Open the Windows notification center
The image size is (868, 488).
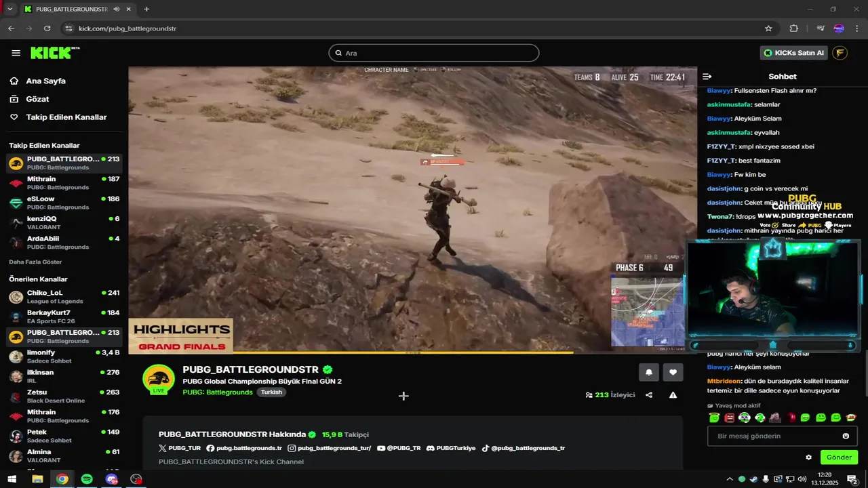852,479
